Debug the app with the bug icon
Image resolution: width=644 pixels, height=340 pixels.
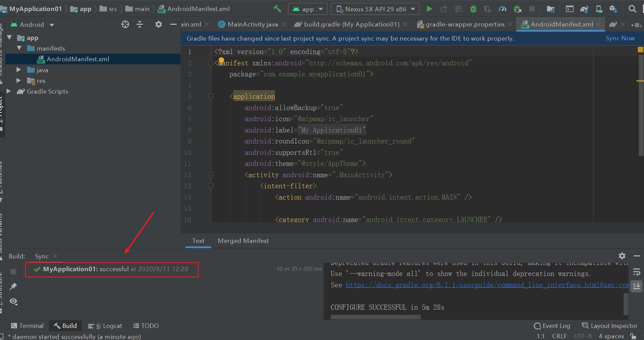click(473, 9)
